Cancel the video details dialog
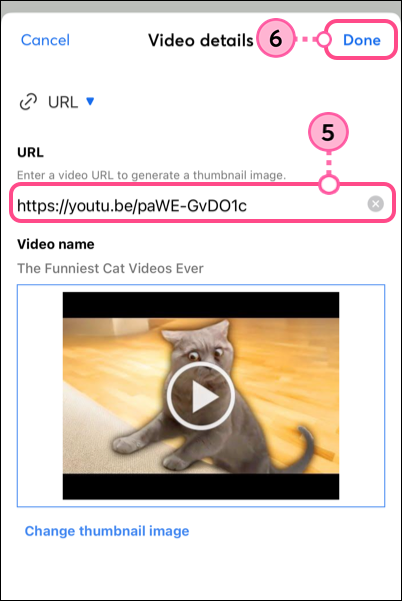The image size is (402, 601). click(x=45, y=40)
